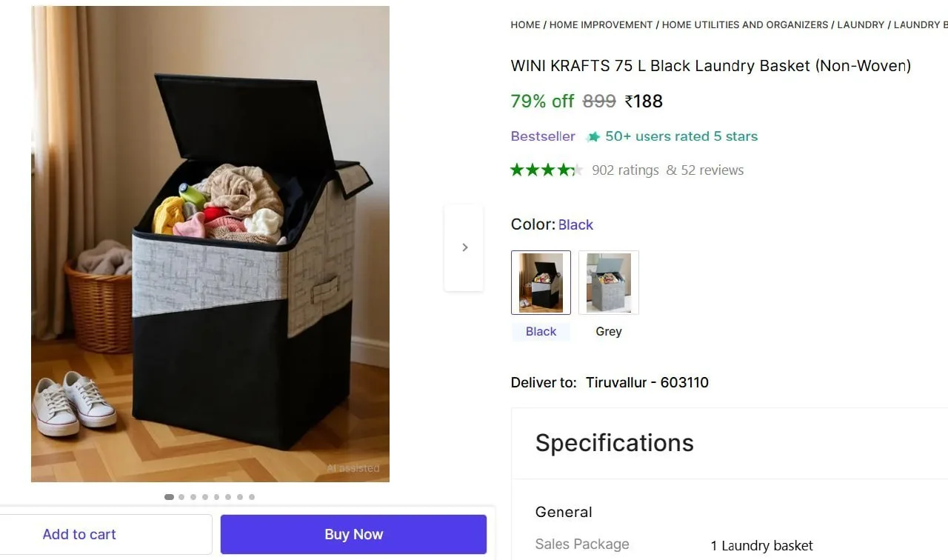Go to HOME IMPROVEMENT breadcrumb
This screenshot has height=560, width=948.
click(601, 24)
